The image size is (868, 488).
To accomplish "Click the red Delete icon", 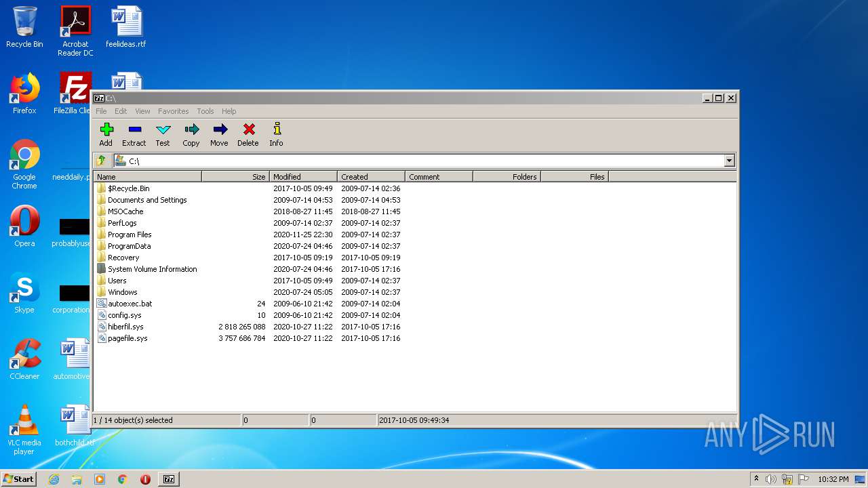I will tap(248, 129).
